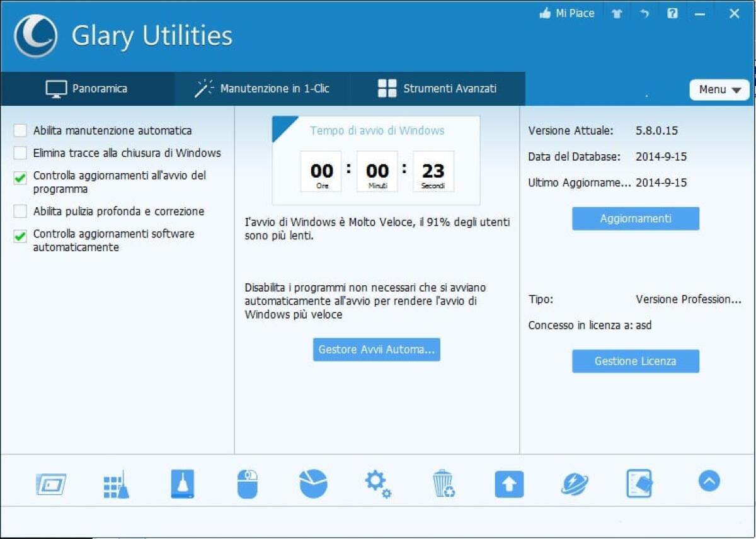The width and height of the screenshot is (756, 539).
Task: Open the disk cleanup brush tool
Action: tap(182, 484)
